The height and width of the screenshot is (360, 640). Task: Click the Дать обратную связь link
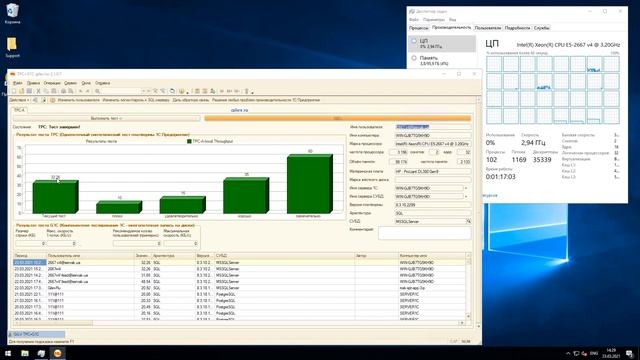191,100
